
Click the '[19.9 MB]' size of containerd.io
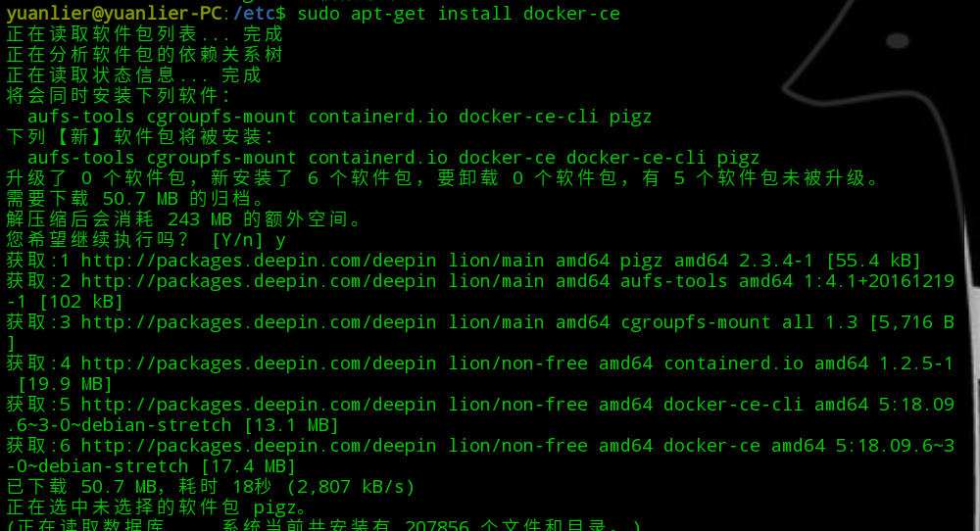point(65,384)
